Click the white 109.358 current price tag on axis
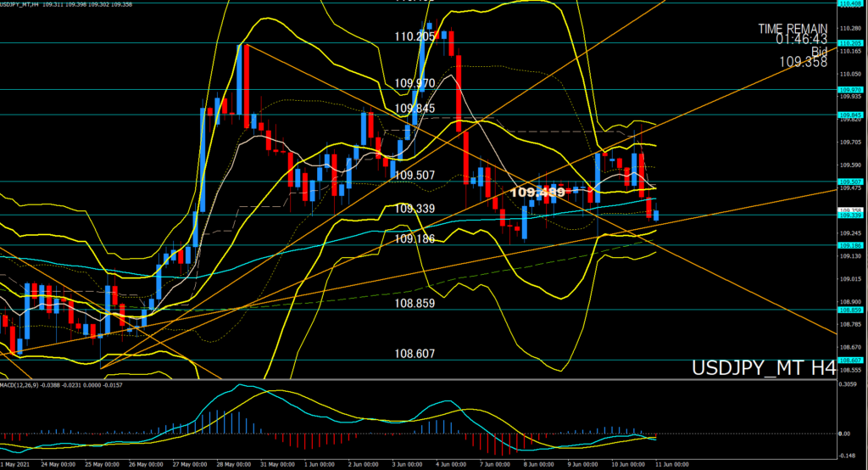The height and width of the screenshot is (470, 868). pos(850,210)
